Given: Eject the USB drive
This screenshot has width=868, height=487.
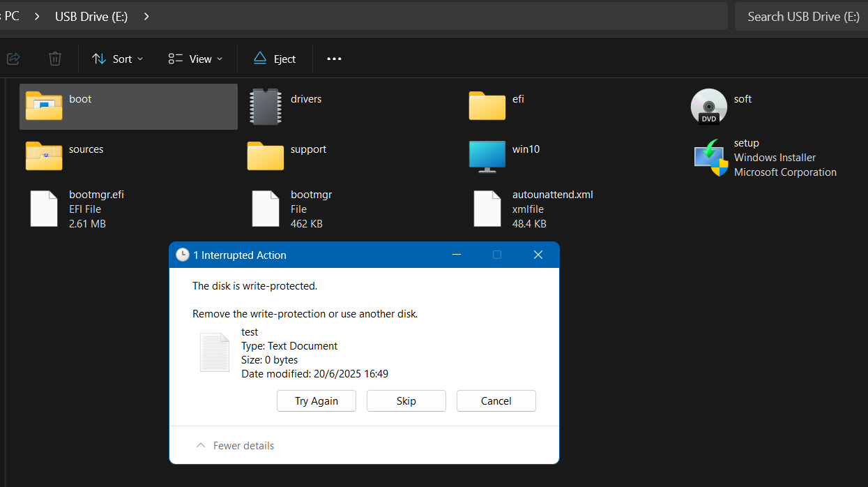Looking at the screenshot, I should (275, 59).
